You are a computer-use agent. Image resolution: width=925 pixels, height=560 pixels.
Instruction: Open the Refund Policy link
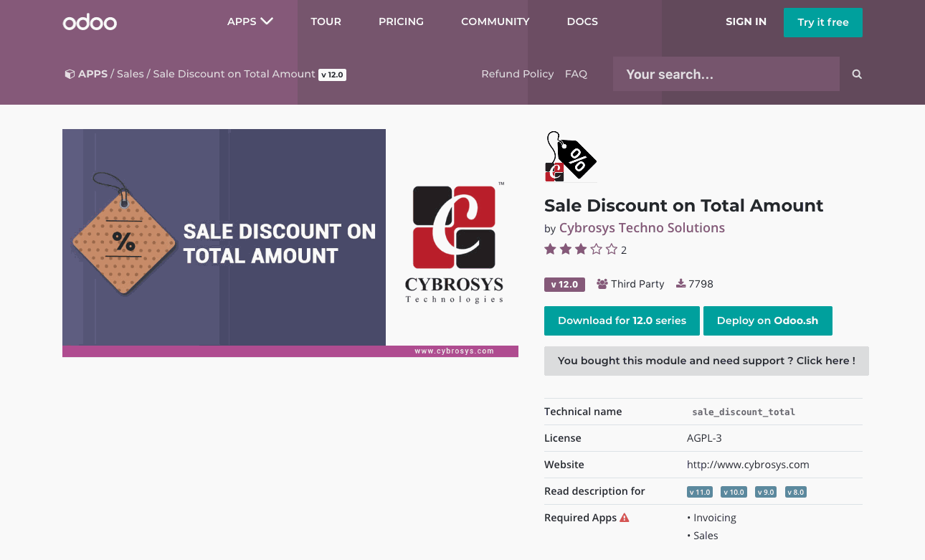click(x=518, y=74)
